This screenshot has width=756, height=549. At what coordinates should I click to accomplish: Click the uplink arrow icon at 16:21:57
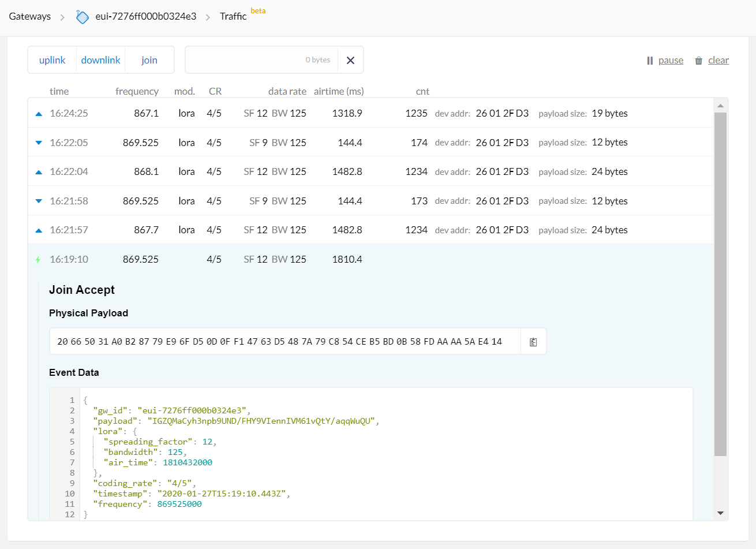39,230
